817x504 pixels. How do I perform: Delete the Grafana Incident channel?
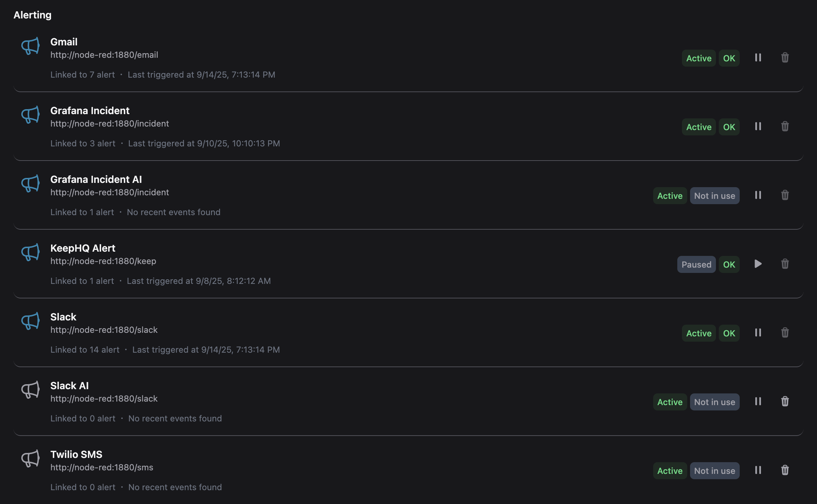tap(785, 127)
